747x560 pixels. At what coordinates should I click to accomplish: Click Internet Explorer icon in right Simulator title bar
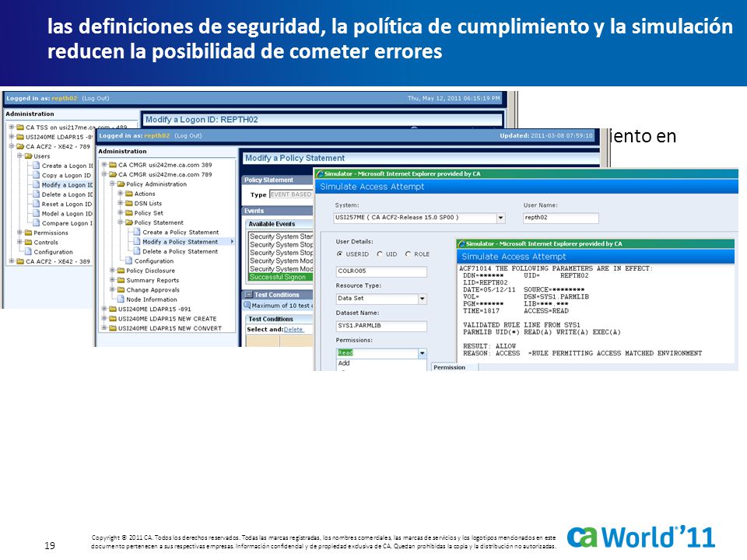point(461,243)
